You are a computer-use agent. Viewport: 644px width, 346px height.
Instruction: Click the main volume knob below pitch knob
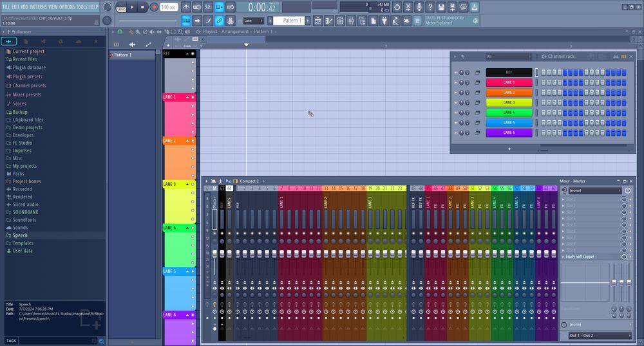click(107, 21)
